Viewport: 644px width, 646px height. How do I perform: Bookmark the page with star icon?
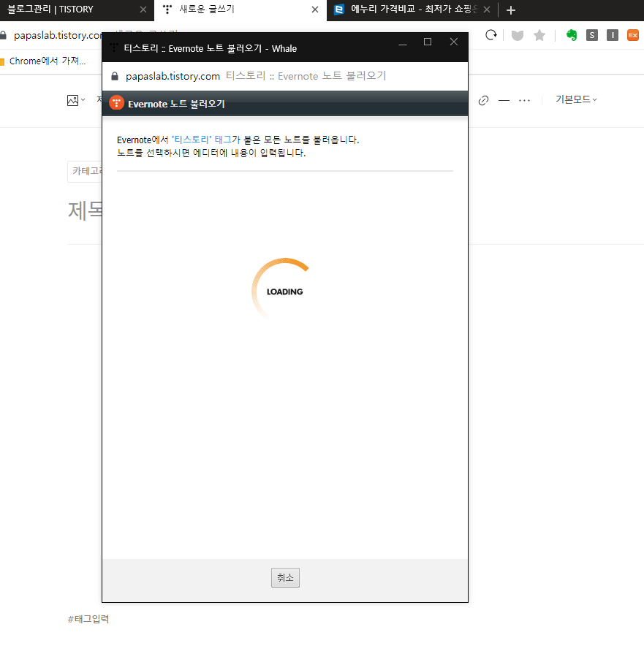coord(539,35)
